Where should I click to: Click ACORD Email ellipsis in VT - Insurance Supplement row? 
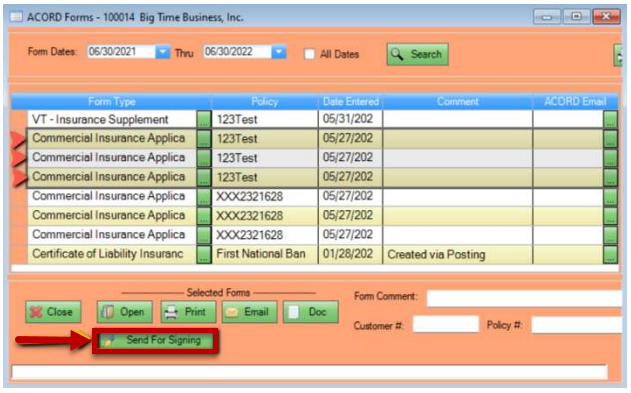point(610,119)
